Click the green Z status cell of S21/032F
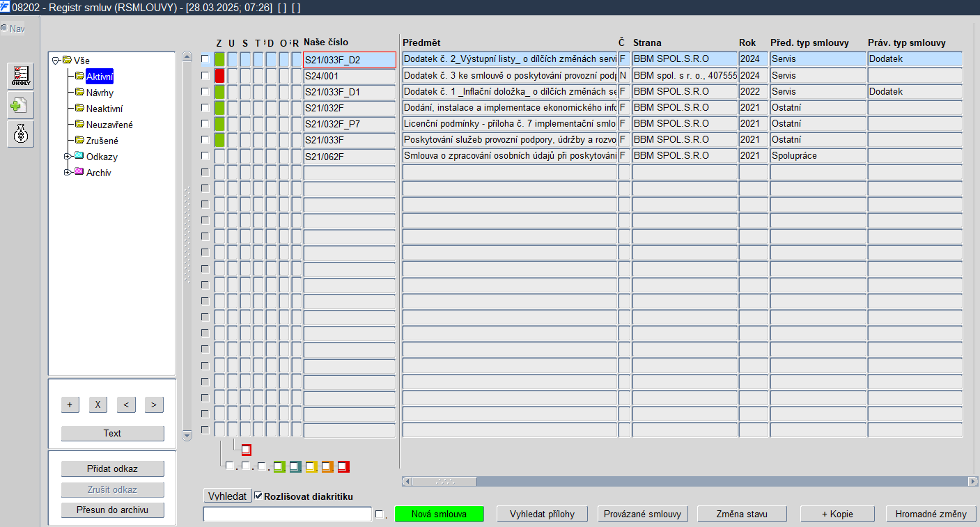Image resolution: width=980 pixels, height=527 pixels. [x=219, y=107]
